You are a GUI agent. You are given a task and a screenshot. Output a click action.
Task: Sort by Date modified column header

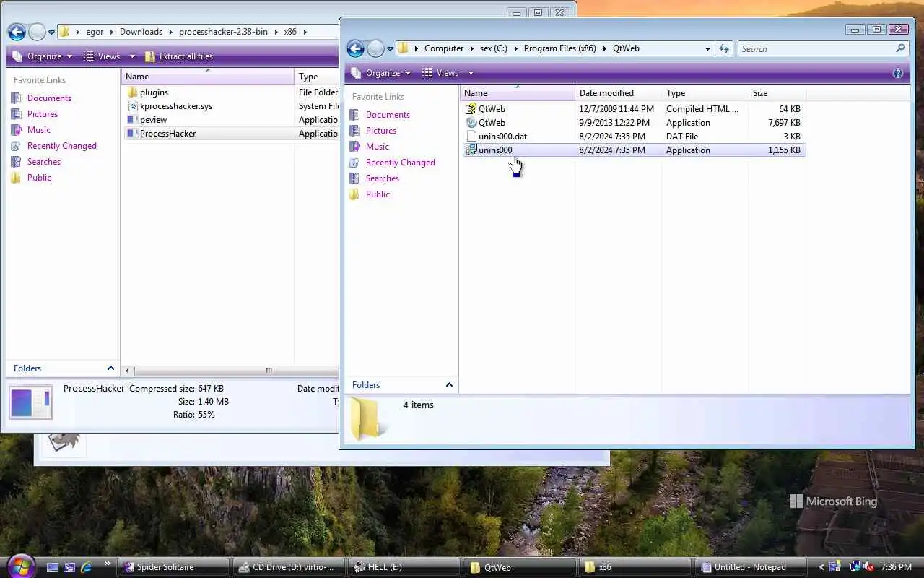tap(619, 93)
